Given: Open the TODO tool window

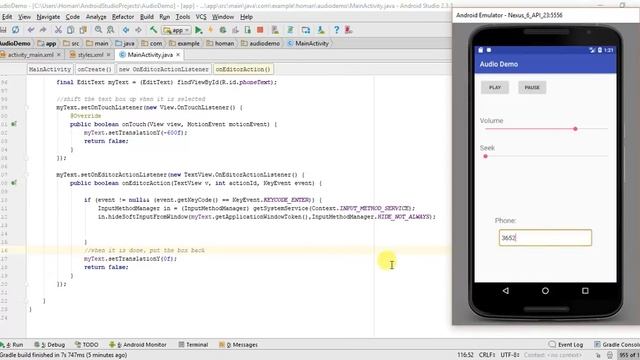Looking at the screenshot, I should (x=87, y=344).
